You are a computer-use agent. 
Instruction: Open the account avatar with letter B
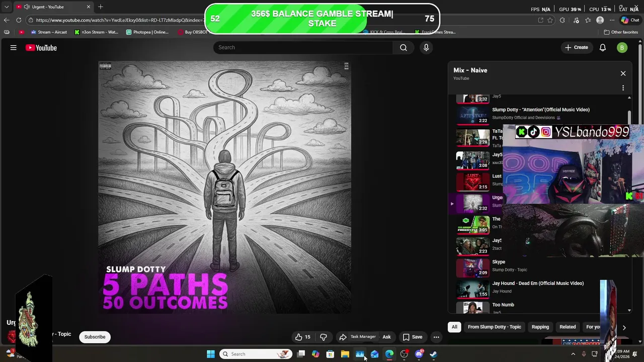click(622, 48)
